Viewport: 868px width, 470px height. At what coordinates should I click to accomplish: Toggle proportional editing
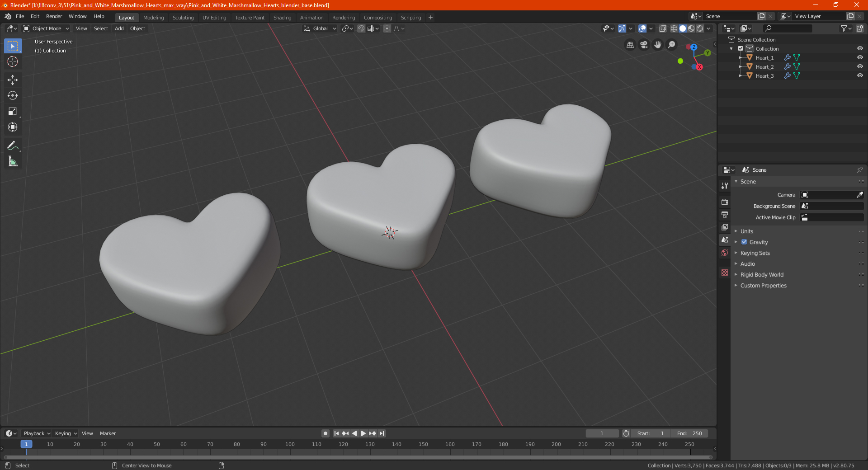pos(387,28)
